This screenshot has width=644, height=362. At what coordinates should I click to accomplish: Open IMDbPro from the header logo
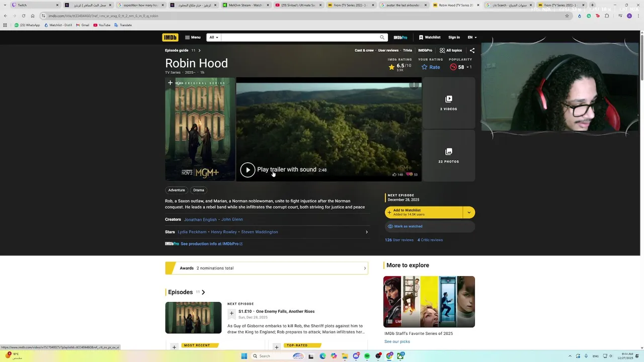(400, 37)
